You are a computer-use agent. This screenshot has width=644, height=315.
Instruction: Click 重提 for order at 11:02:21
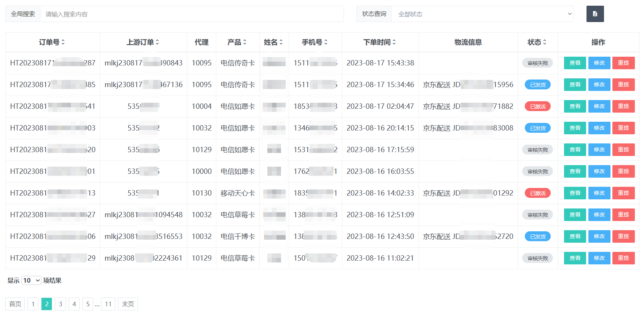point(623,258)
